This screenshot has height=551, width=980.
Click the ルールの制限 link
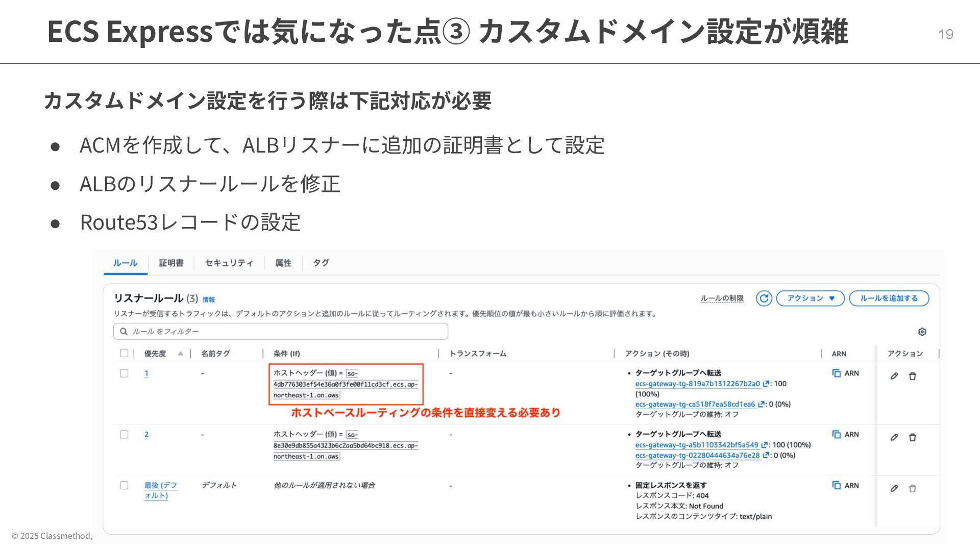[x=722, y=298]
